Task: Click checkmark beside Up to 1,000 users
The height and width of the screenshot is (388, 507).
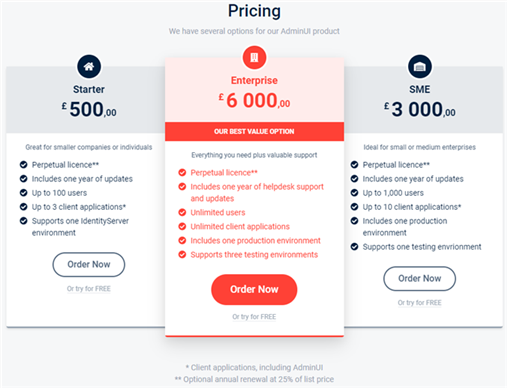Action: [x=354, y=193]
